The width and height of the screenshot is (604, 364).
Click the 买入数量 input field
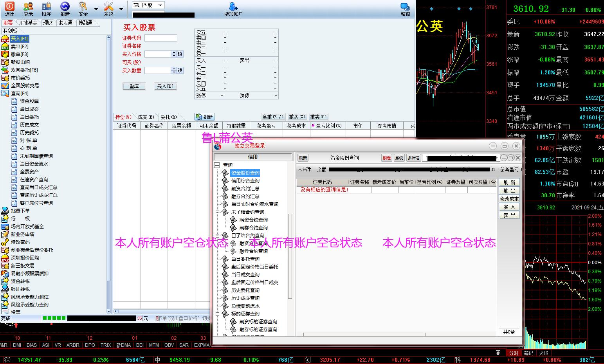pos(158,70)
